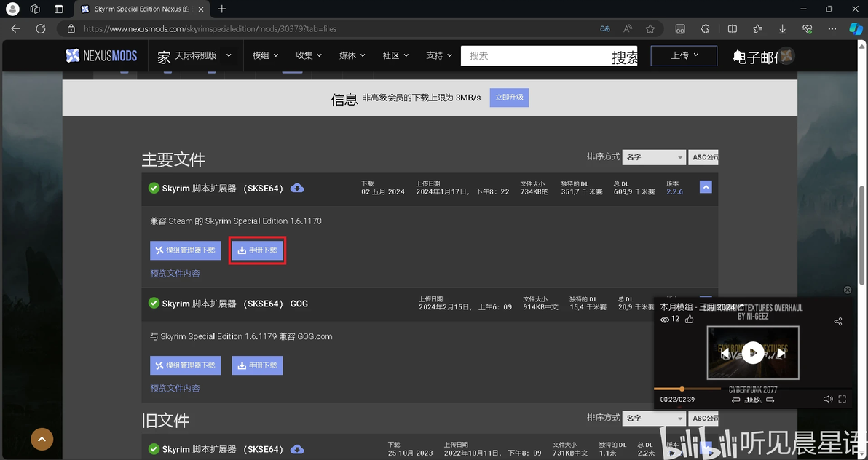This screenshot has height=460, width=868.
Task: Click 模组管理器下载 for the GOG version
Action: 186,365
